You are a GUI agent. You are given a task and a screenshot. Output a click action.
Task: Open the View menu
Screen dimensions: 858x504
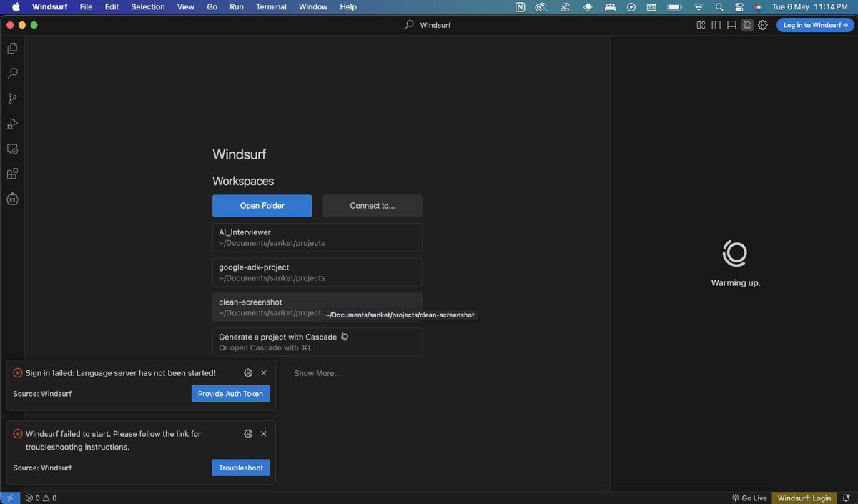tap(186, 7)
